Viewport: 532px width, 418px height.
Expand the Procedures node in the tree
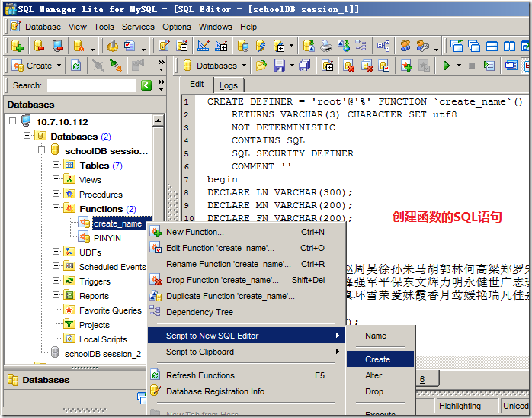coord(56,194)
